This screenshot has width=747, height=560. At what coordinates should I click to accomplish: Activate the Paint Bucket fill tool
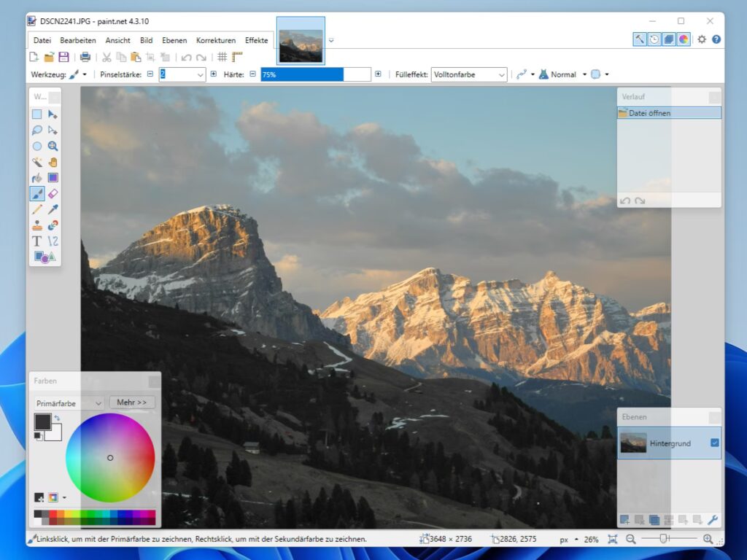point(37,178)
